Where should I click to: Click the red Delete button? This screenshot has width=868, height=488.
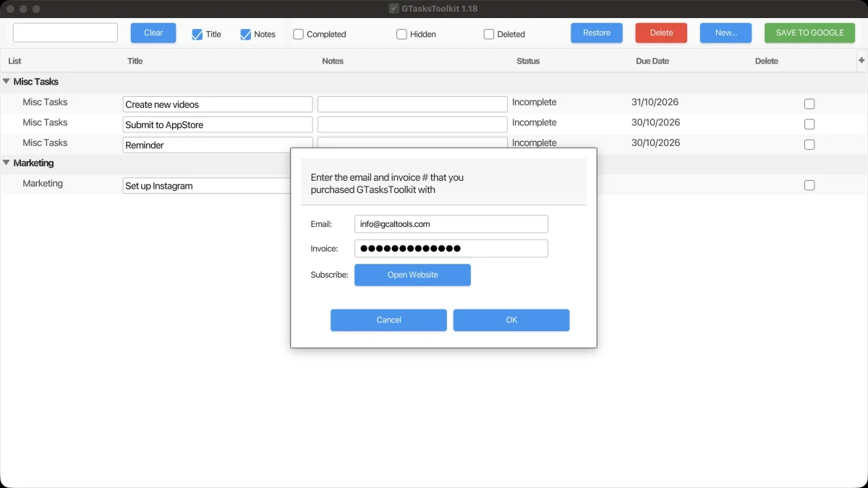tap(661, 33)
